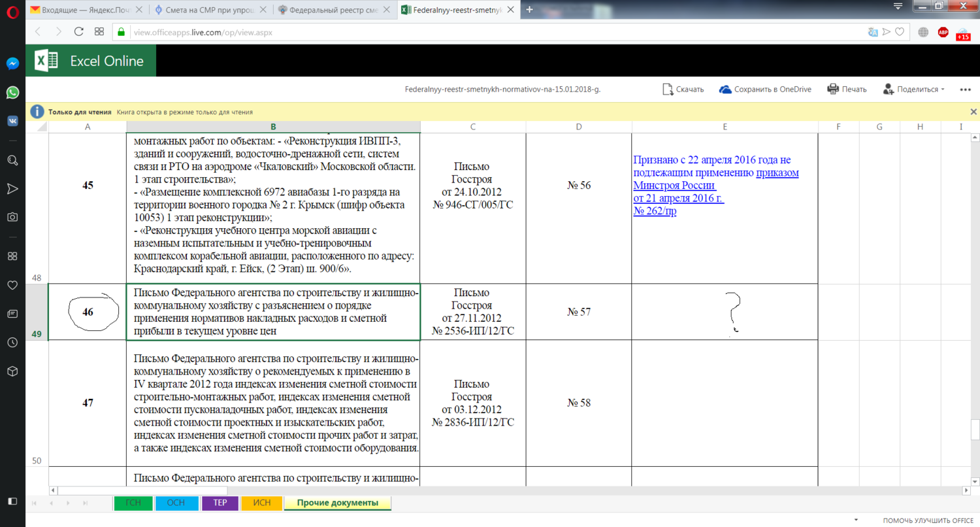Save the workbook with Сохранить в OneDrive
Image resolution: width=980 pixels, height=527 pixels.
pos(765,90)
